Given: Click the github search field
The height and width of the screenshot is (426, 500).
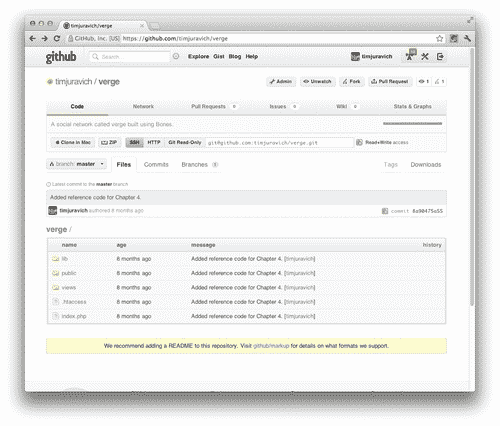Looking at the screenshot, I should (x=130, y=56).
